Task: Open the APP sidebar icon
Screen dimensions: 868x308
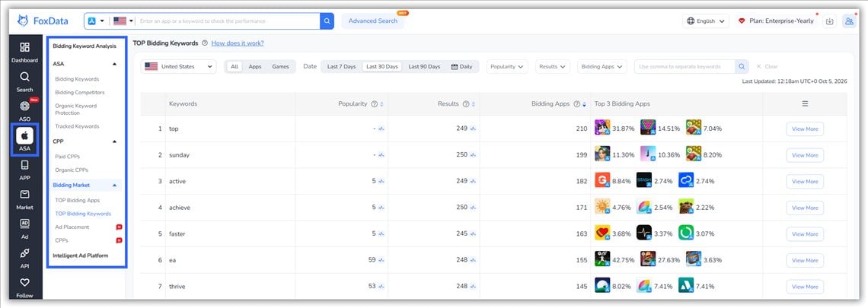Action: click(x=25, y=165)
